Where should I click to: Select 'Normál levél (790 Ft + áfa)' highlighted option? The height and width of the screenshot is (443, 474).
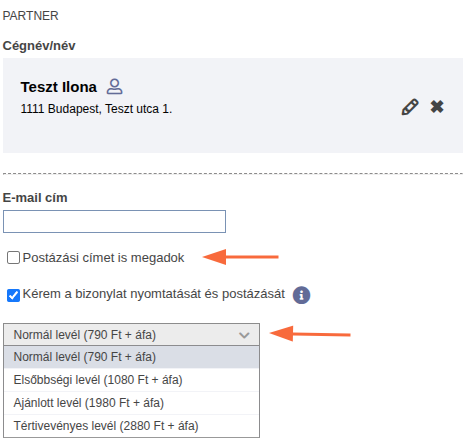pyautogui.click(x=131, y=357)
